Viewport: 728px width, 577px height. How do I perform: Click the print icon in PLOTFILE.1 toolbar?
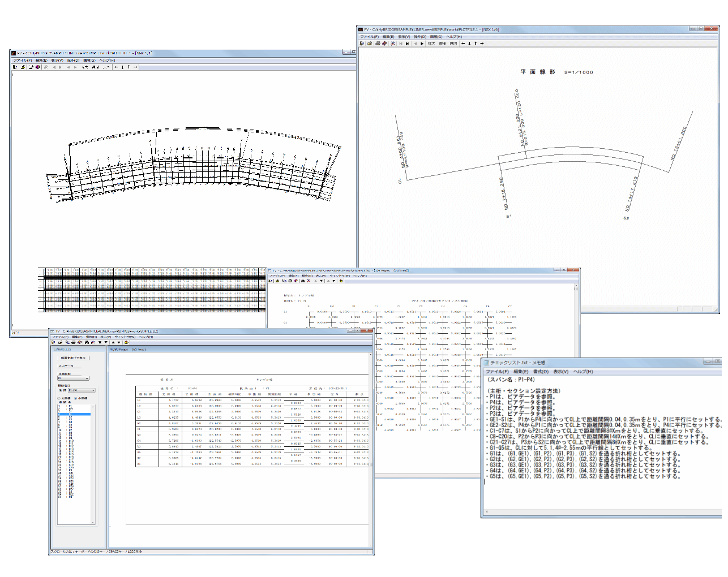(377, 44)
